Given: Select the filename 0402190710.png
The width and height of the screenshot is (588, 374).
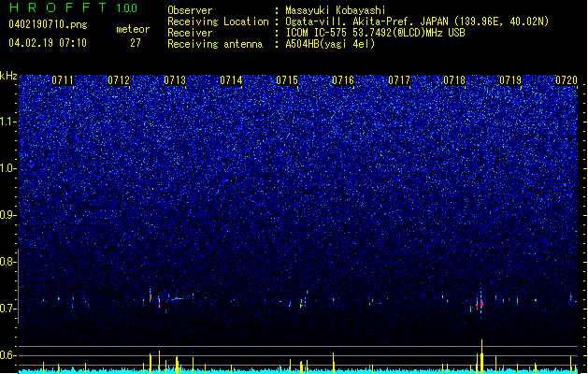Looking at the screenshot, I should (48, 24).
